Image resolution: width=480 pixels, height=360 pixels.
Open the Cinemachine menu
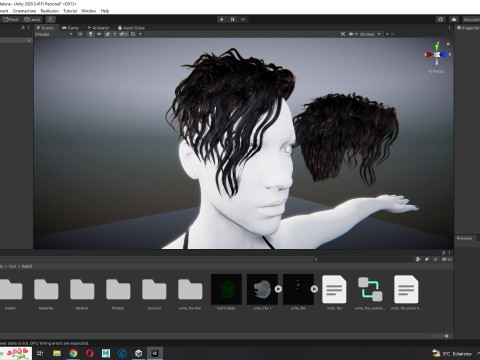(x=24, y=11)
